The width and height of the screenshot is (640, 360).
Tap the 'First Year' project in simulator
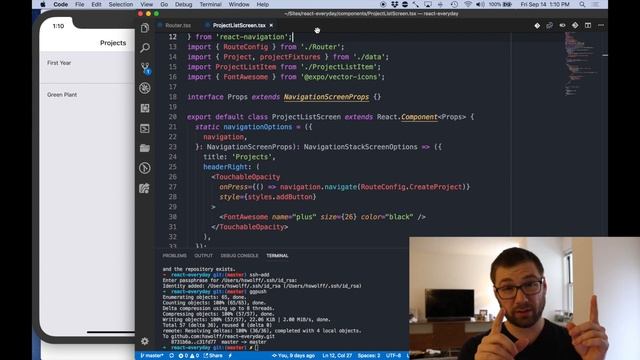[x=87, y=67]
